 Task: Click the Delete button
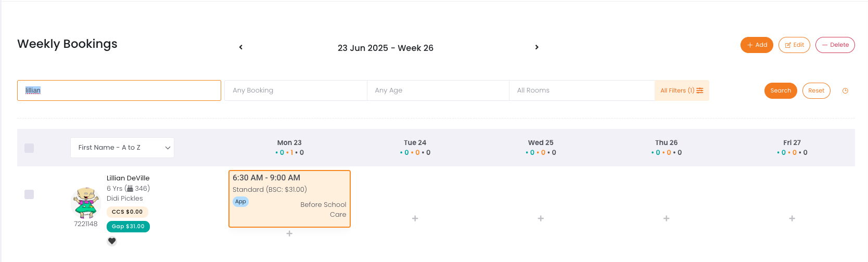click(835, 45)
